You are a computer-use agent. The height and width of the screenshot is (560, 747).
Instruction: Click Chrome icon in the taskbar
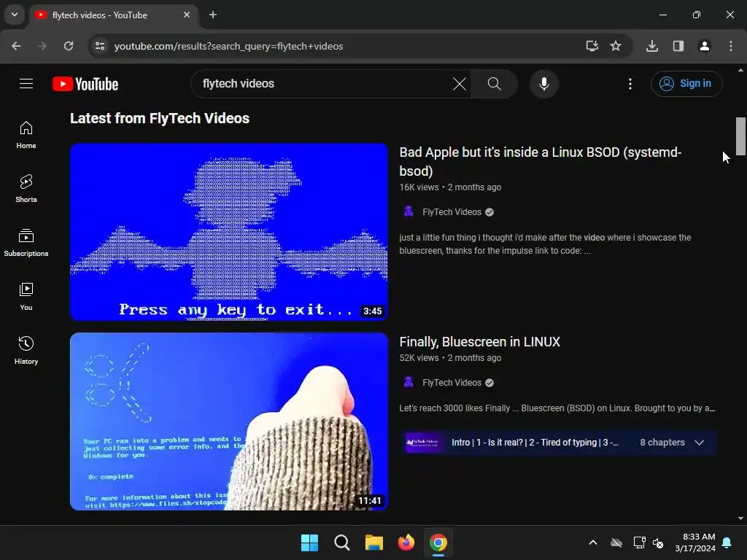pos(438,542)
